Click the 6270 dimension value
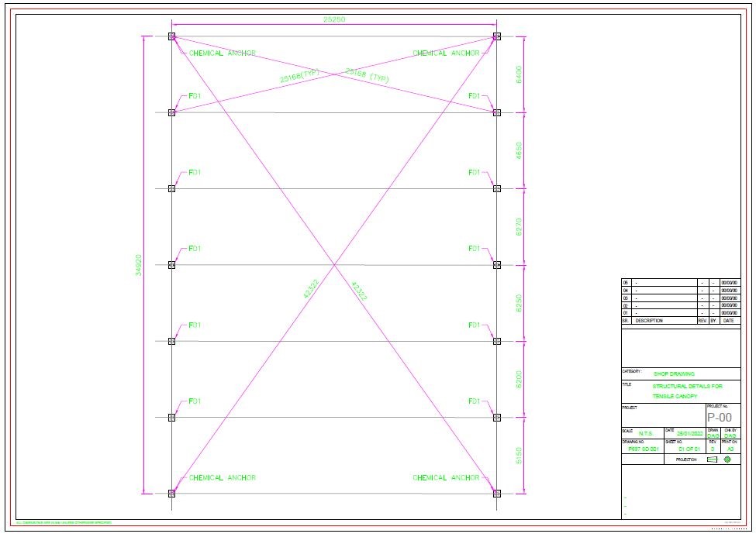756x537 pixels. [x=519, y=226]
